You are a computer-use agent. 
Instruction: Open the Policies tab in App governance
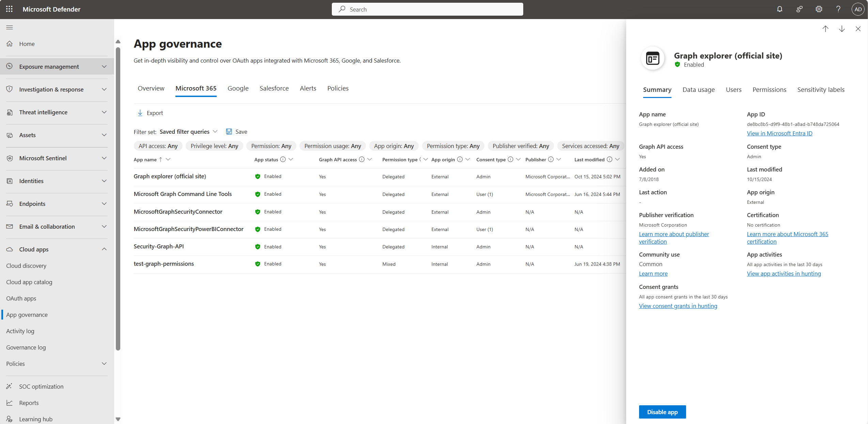click(x=338, y=88)
